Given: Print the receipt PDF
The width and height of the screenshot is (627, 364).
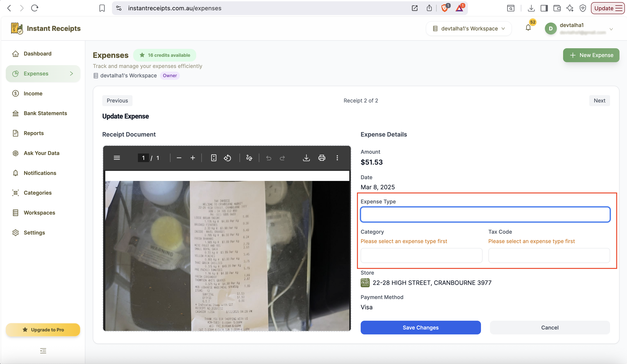Looking at the screenshot, I should pyautogui.click(x=322, y=158).
